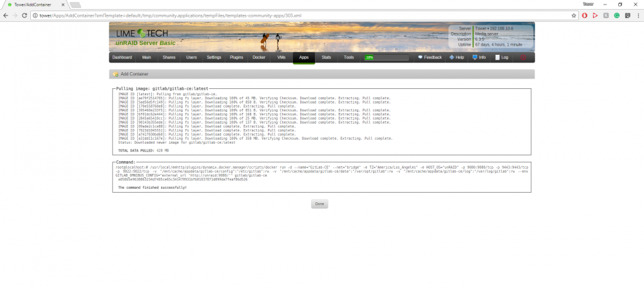Switch to the Docker tab
The height and width of the screenshot is (288, 644).
coord(259,57)
